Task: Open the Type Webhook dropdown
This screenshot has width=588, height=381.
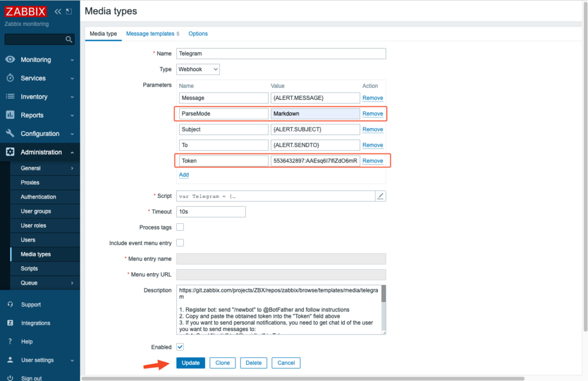Action: pyautogui.click(x=198, y=69)
